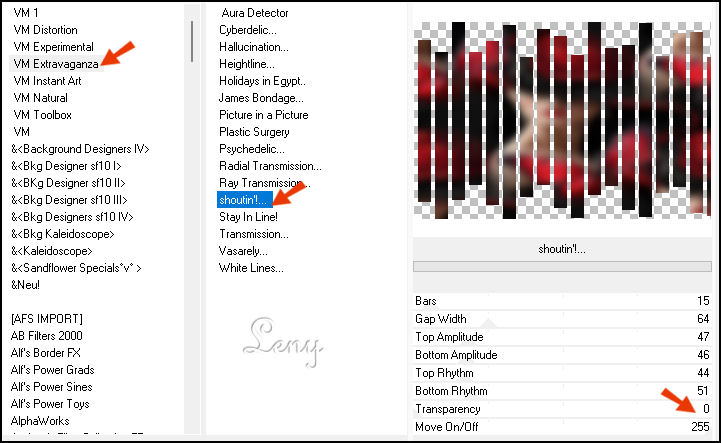Select &Neu! category
Screen dimensions: 721x443
[x=25, y=285]
